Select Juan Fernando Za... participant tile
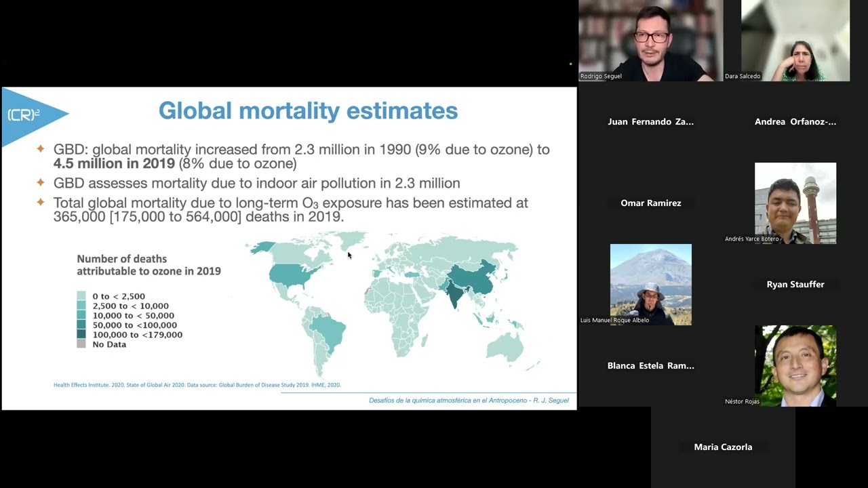This screenshot has height=488, width=868. (650, 122)
